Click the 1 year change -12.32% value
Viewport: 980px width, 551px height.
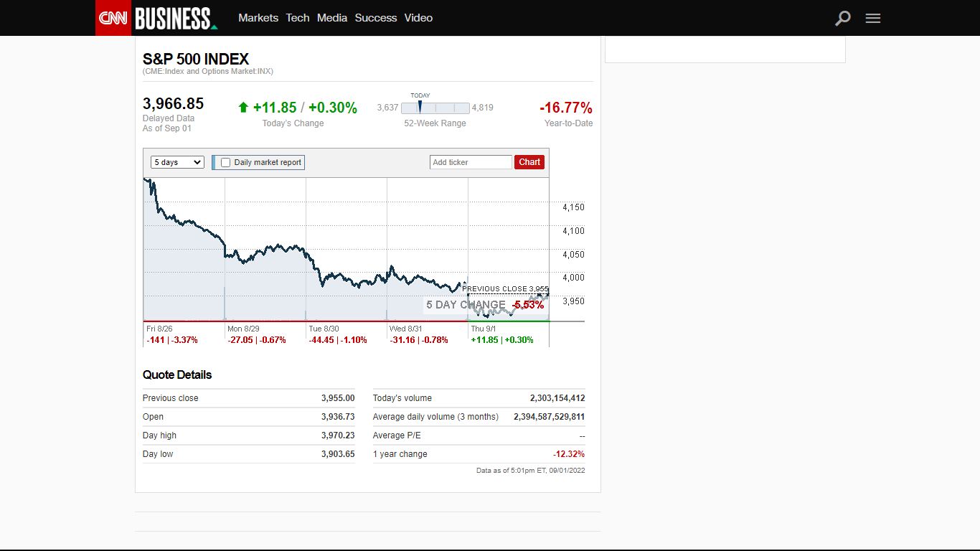[569, 454]
